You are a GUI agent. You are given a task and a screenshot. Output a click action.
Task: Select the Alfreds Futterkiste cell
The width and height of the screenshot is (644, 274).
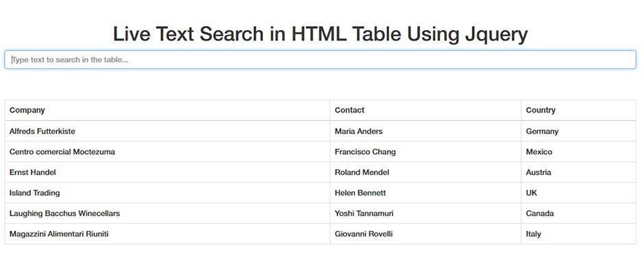tap(42, 131)
